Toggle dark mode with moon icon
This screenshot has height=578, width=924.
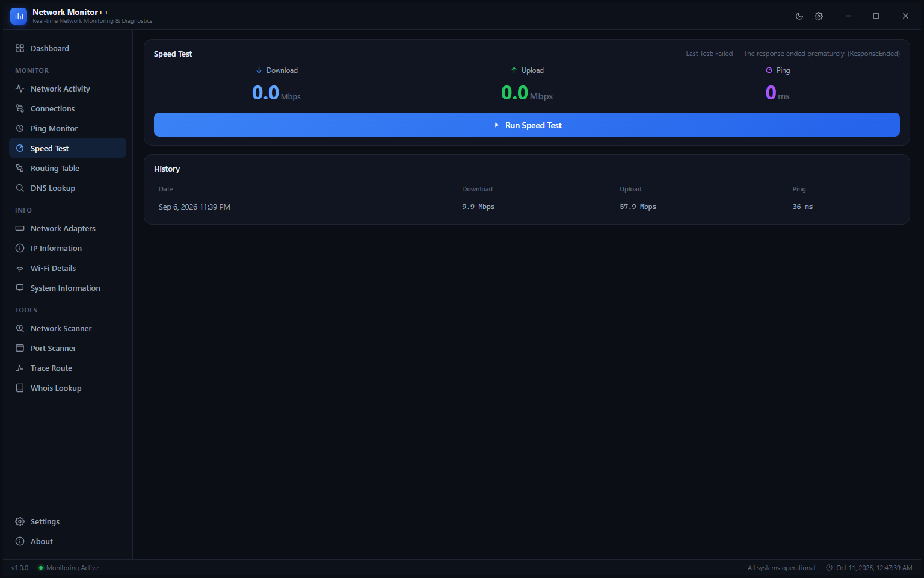coord(799,16)
